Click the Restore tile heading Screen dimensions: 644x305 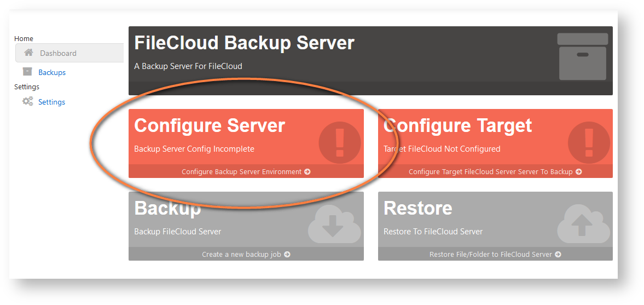click(x=418, y=208)
